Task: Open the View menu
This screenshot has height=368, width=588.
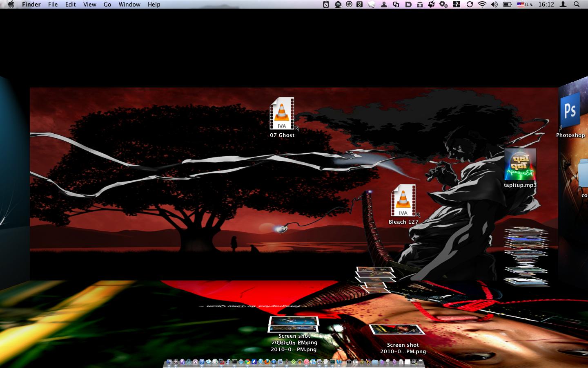Action: (x=89, y=4)
